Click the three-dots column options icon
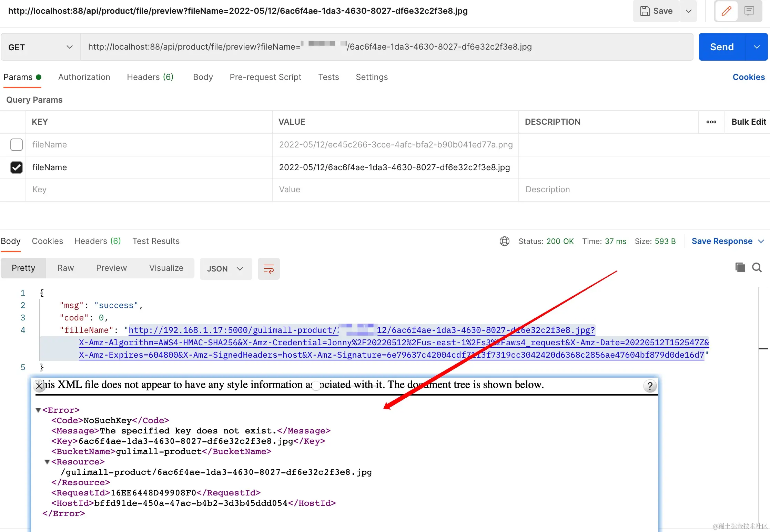 point(711,122)
